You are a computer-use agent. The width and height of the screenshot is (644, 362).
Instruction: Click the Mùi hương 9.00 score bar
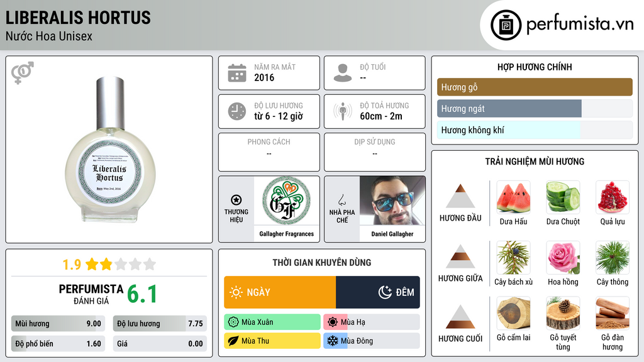click(58, 324)
